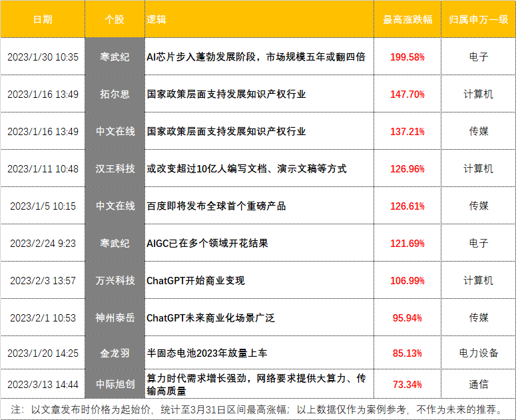The height and width of the screenshot is (420, 516).
Task: Select 寒武纪 in the 2023/1/30 row
Action: coord(115,57)
